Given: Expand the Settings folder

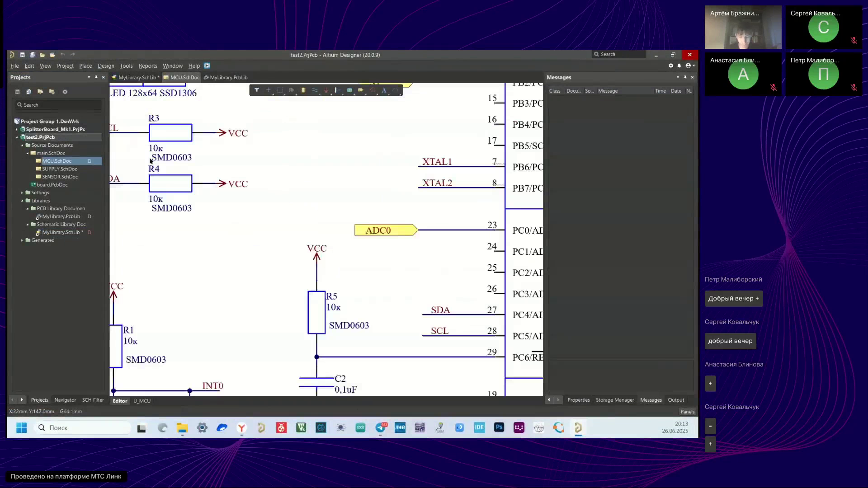Looking at the screenshot, I should coord(22,193).
